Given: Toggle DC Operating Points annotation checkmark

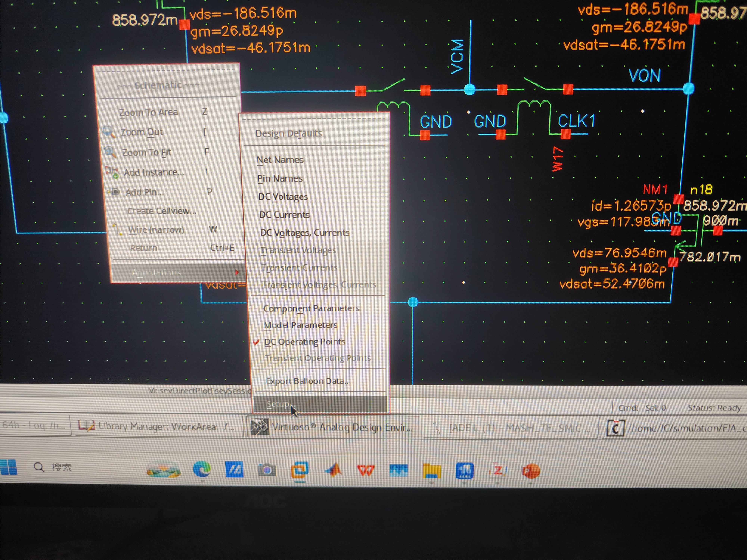Looking at the screenshot, I should 305,342.
